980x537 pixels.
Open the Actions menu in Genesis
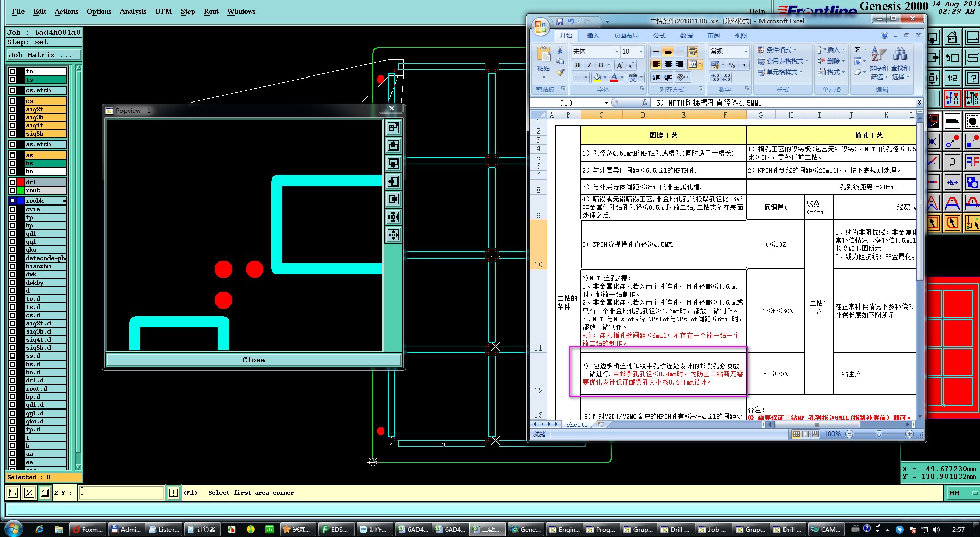pyautogui.click(x=66, y=11)
